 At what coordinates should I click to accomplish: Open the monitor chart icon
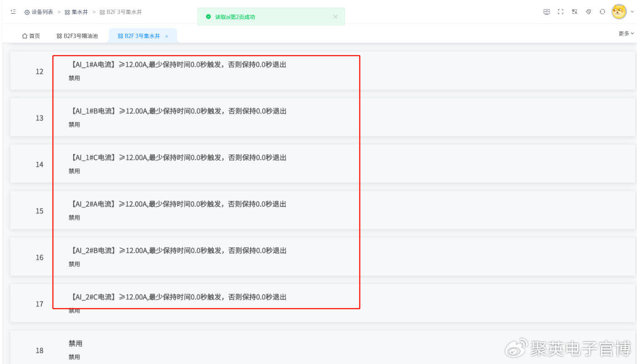click(547, 12)
